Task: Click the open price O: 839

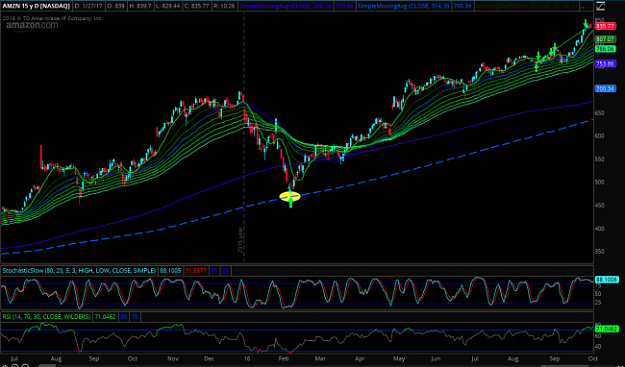Action: (x=115, y=6)
